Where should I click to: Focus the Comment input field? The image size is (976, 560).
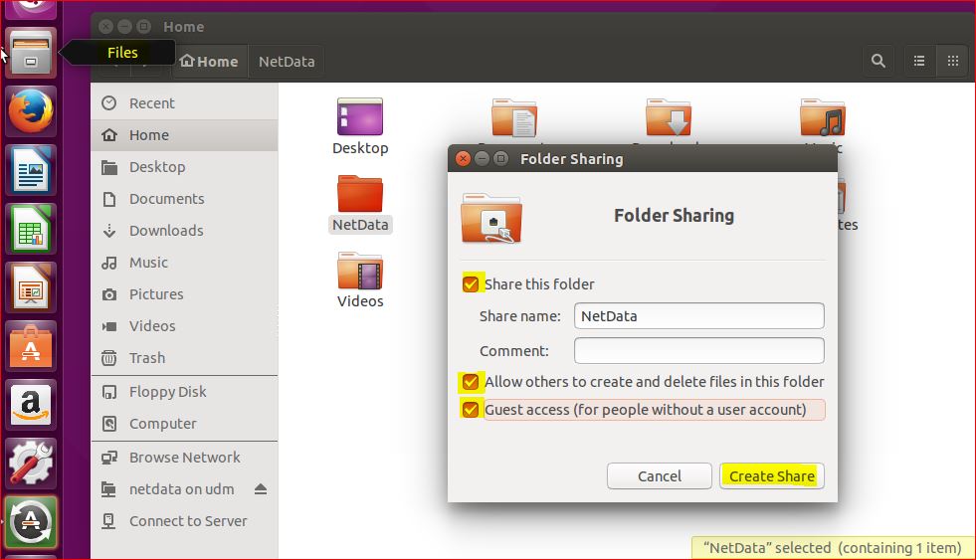tap(698, 350)
